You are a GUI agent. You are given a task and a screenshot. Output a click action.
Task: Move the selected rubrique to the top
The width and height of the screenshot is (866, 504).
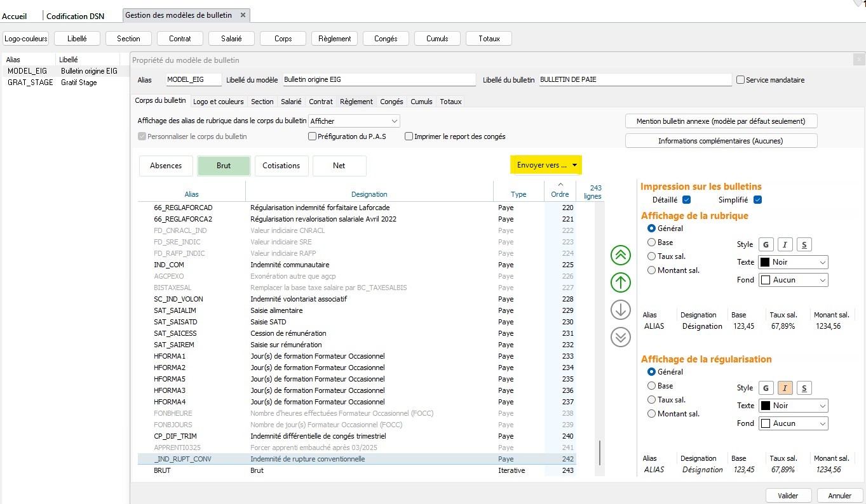pyautogui.click(x=620, y=255)
